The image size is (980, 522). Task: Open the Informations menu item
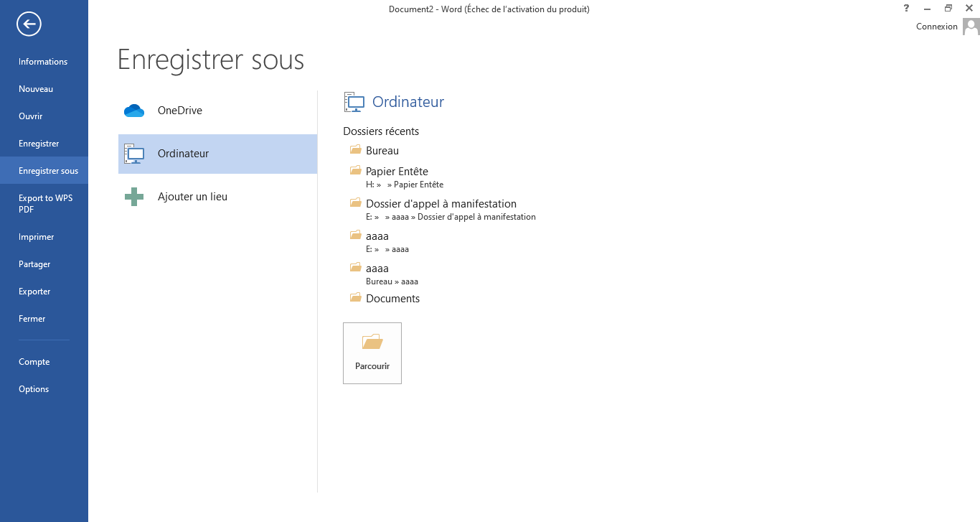click(44, 62)
